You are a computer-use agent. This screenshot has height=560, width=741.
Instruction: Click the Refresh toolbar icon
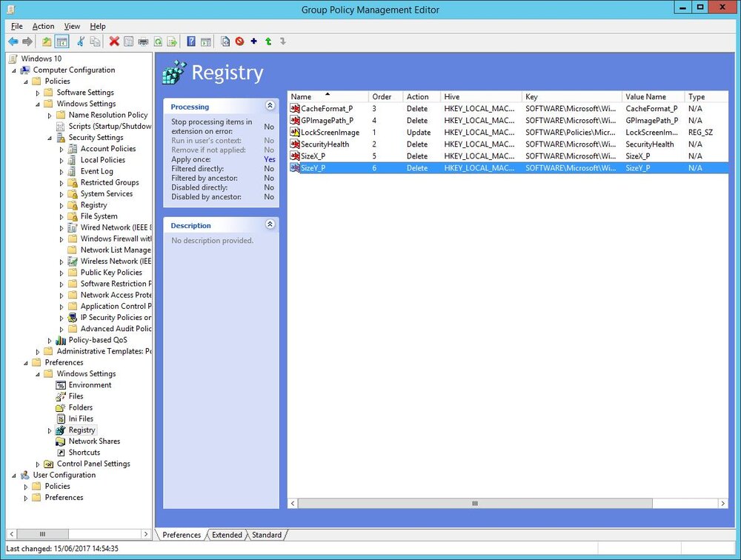[x=158, y=41]
